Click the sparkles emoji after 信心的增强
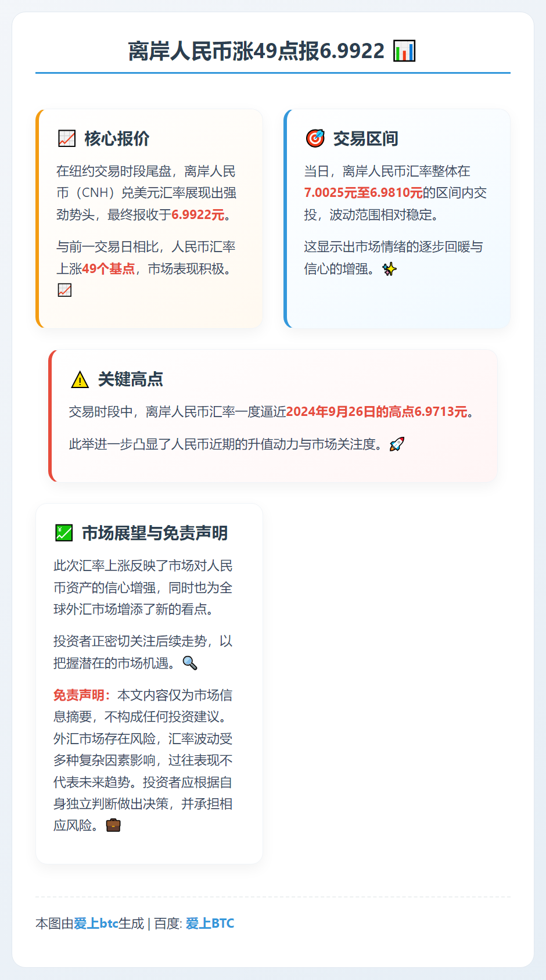546x980 pixels. point(389,269)
